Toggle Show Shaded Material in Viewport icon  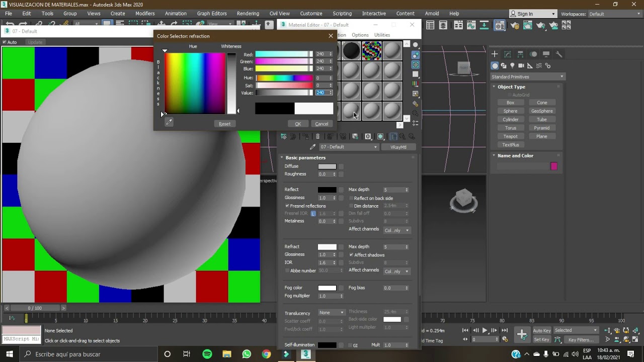pyautogui.click(x=380, y=136)
